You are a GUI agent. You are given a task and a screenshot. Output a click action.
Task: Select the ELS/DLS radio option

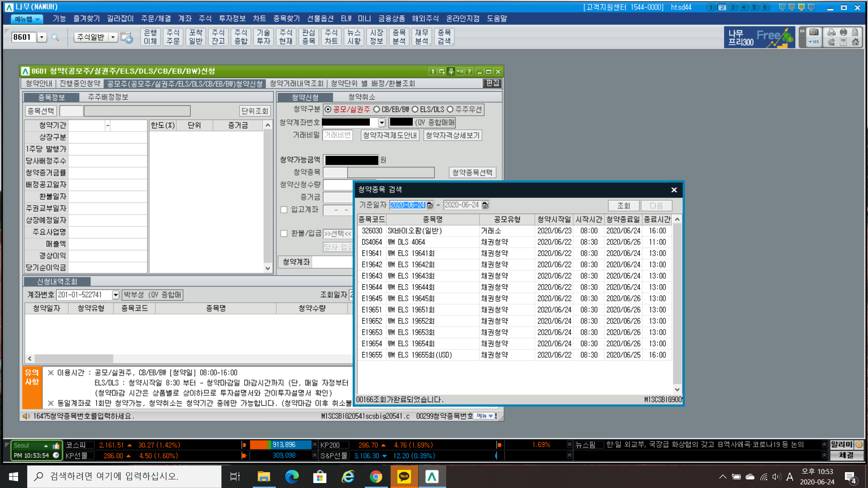tap(415, 109)
